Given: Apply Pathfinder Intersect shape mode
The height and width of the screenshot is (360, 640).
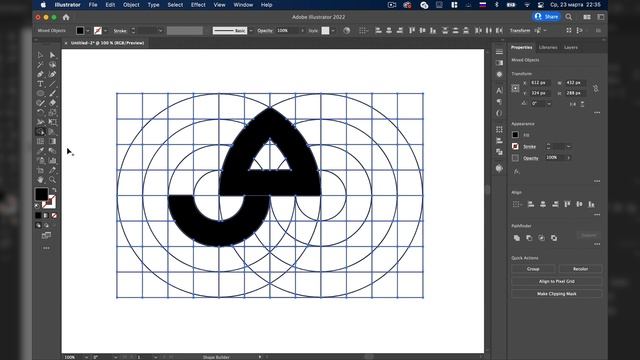Looking at the screenshot, I should 541,238.
